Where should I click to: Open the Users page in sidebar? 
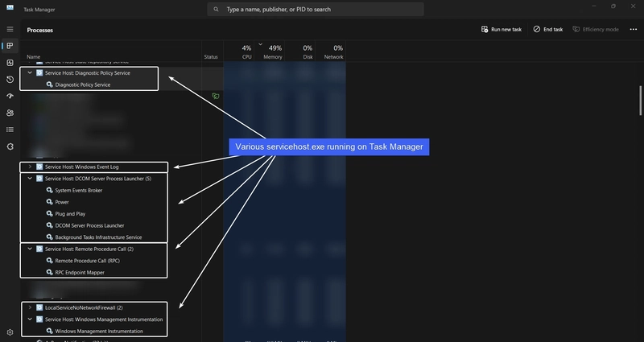coord(10,113)
